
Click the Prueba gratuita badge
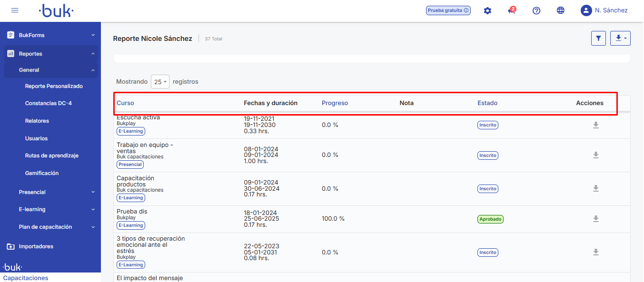point(448,10)
